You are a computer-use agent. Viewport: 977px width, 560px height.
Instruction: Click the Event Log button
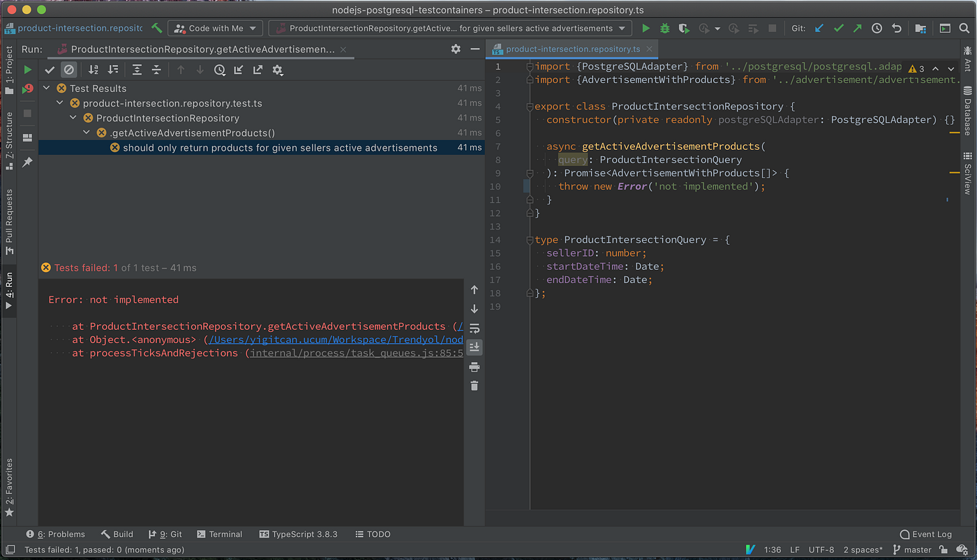click(x=925, y=534)
